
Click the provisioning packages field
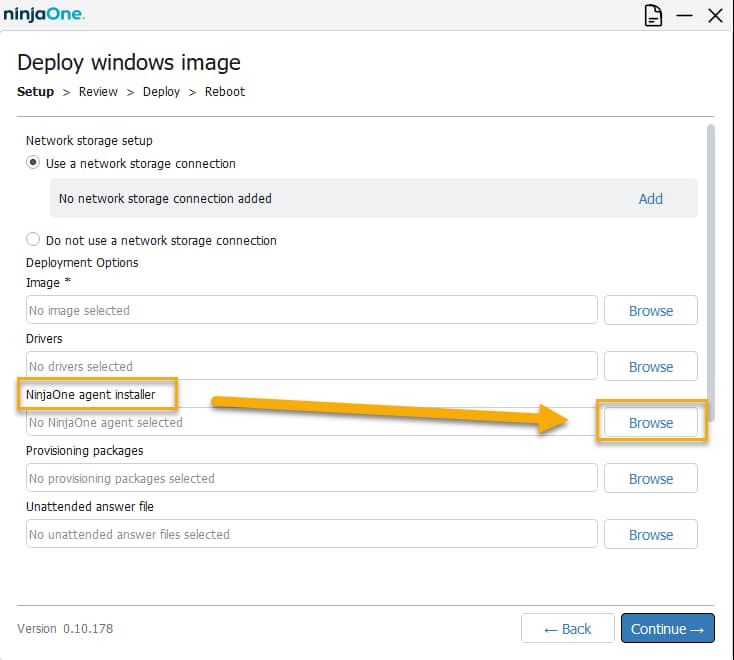(311, 478)
